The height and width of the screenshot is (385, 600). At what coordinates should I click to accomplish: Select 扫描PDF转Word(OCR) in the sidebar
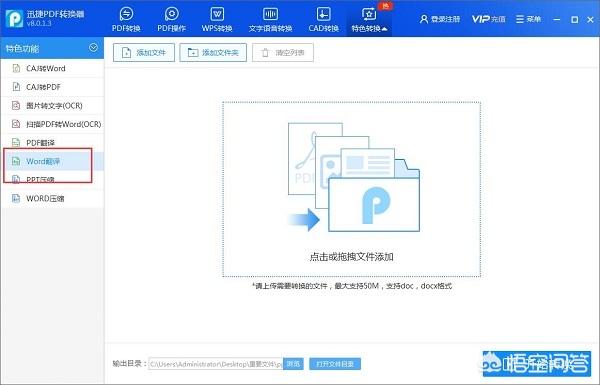click(x=52, y=124)
